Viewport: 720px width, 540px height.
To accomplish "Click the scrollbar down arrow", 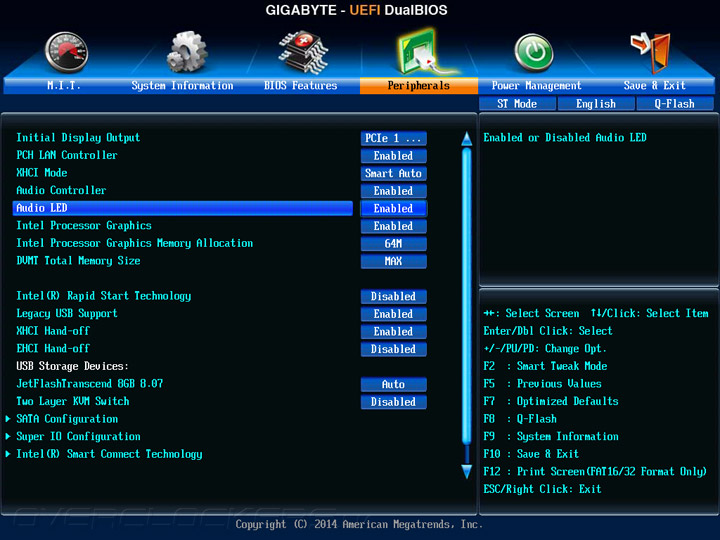I will coord(467,472).
